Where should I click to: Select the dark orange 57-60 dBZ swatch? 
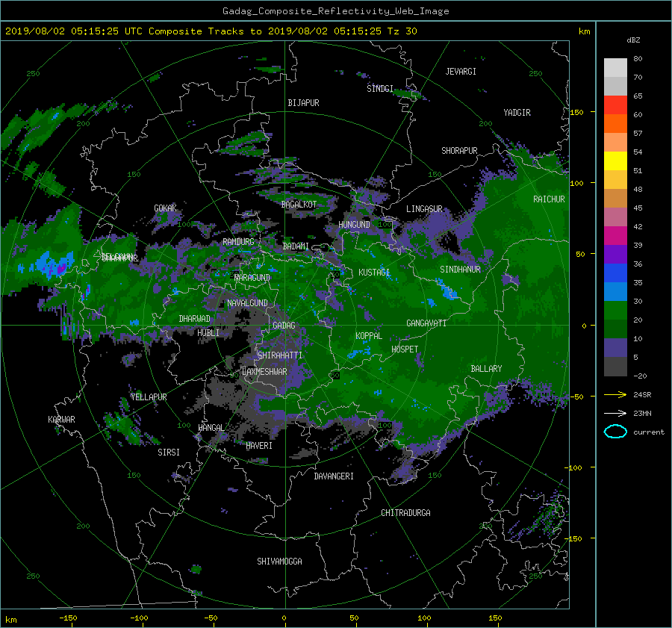(615, 123)
